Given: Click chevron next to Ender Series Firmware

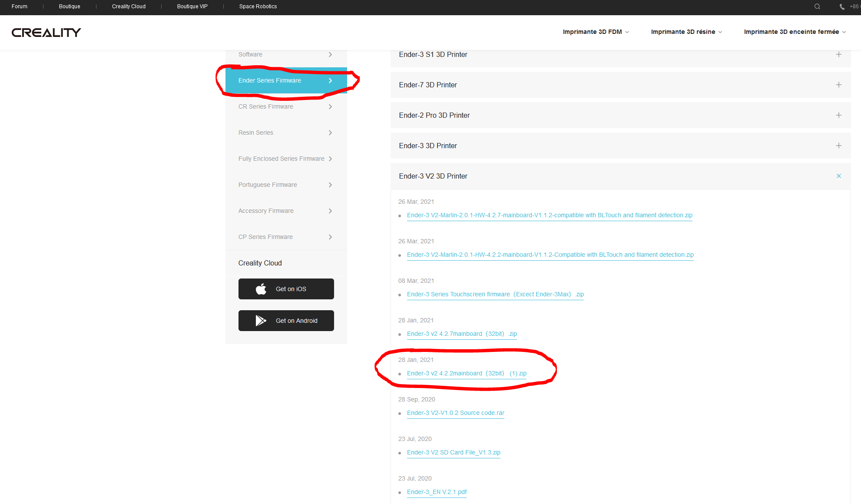Looking at the screenshot, I should pyautogui.click(x=330, y=80).
